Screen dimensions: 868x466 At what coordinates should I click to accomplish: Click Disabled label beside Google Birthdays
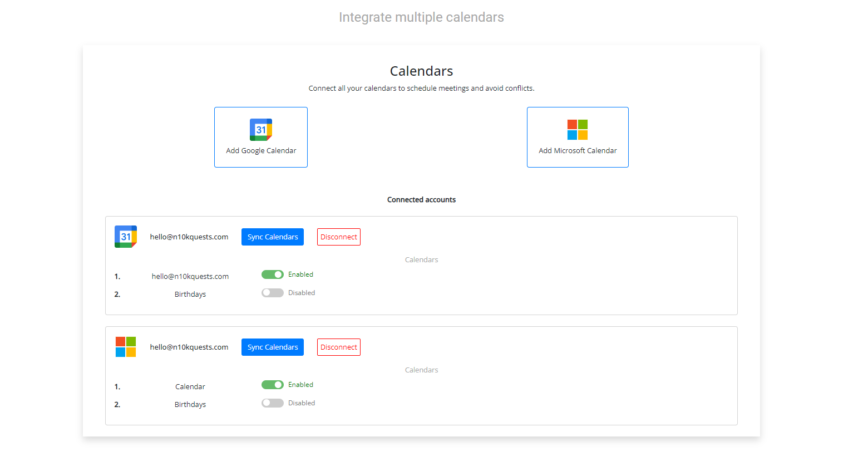point(302,293)
